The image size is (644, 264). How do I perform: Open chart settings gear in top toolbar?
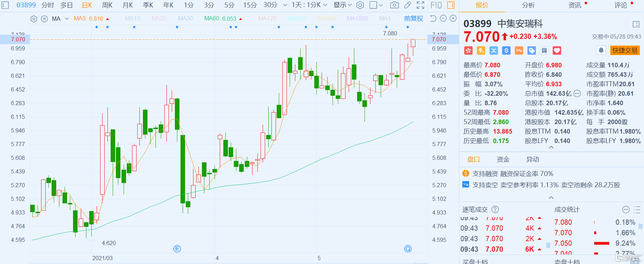(360, 5)
